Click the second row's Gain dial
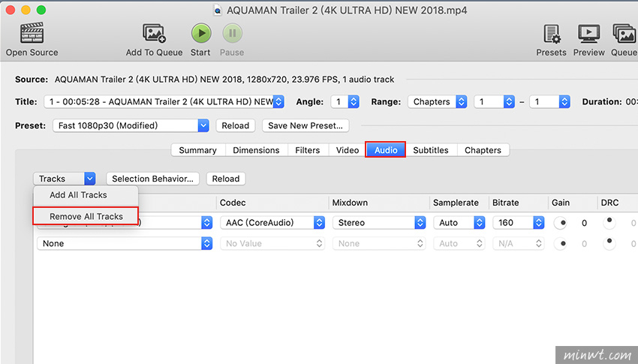 click(560, 244)
